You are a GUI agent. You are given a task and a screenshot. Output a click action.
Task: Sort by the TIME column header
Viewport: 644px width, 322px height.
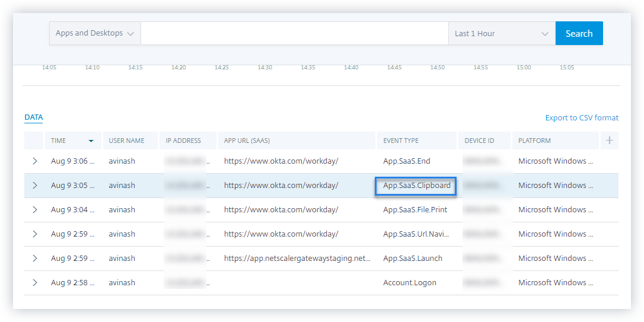[73, 141]
